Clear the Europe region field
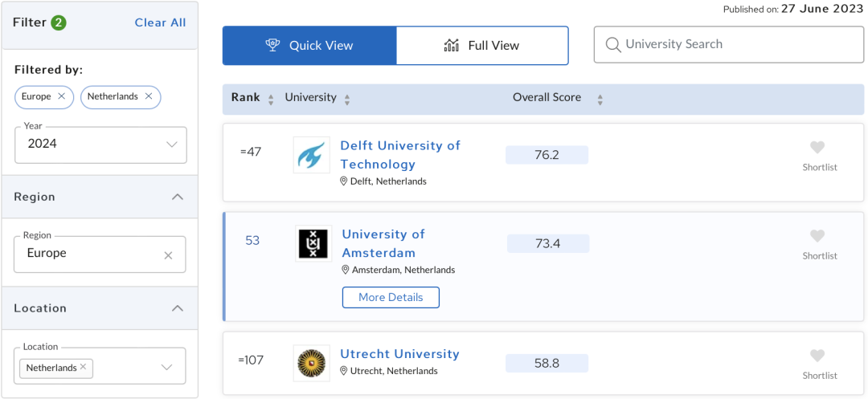Image resolution: width=868 pixels, height=399 pixels. (168, 255)
